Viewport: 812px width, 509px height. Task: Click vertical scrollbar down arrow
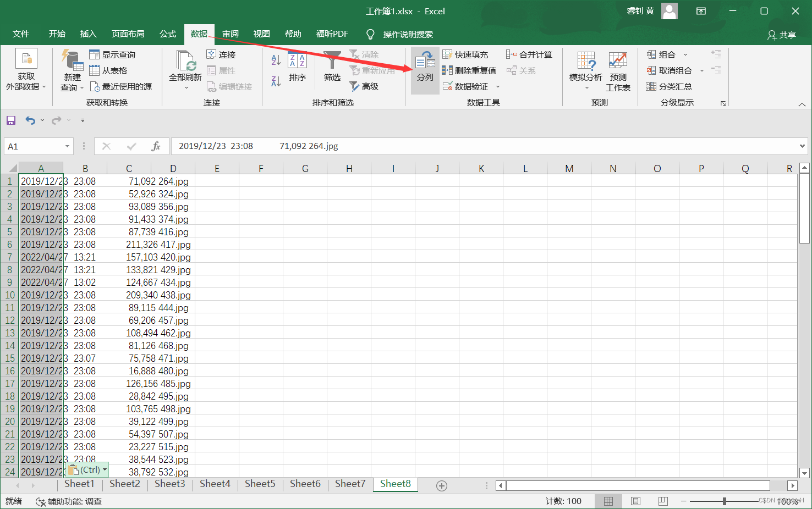point(804,473)
